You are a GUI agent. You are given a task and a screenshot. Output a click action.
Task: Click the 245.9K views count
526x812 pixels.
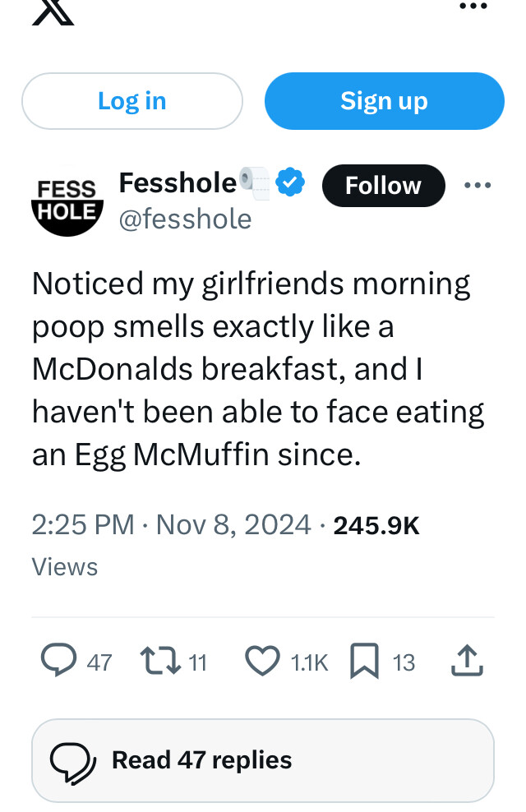[376, 525]
